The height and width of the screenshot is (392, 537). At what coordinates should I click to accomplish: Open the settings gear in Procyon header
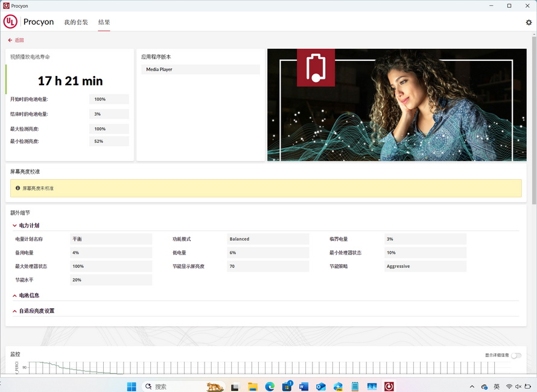click(x=529, y=22)
